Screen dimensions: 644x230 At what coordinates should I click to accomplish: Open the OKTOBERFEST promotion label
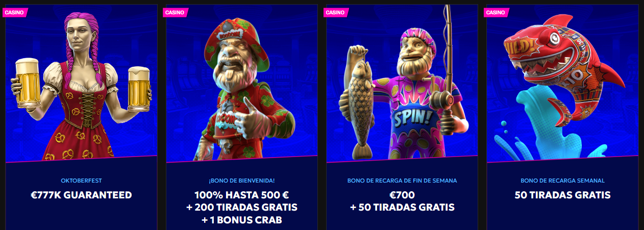point(81,181)
